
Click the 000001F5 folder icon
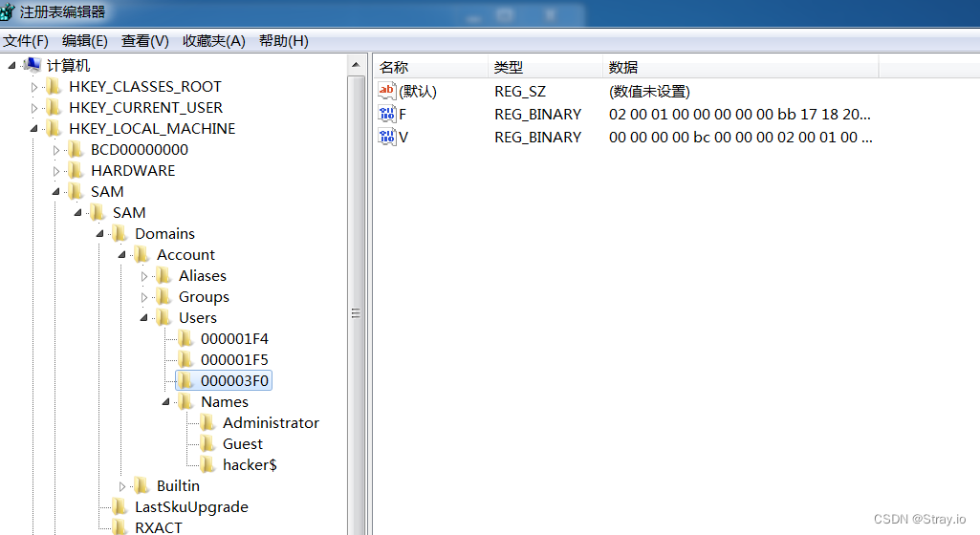(186, 359)
